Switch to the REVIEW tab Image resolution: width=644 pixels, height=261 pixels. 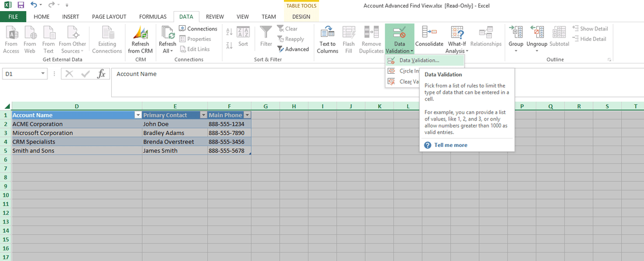tap(215, 17)
